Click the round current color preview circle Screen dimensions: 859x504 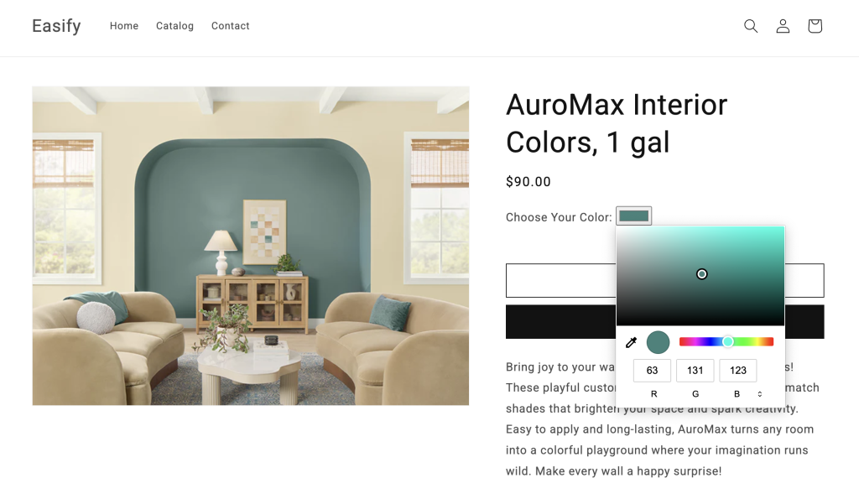[x=658, y=342]
